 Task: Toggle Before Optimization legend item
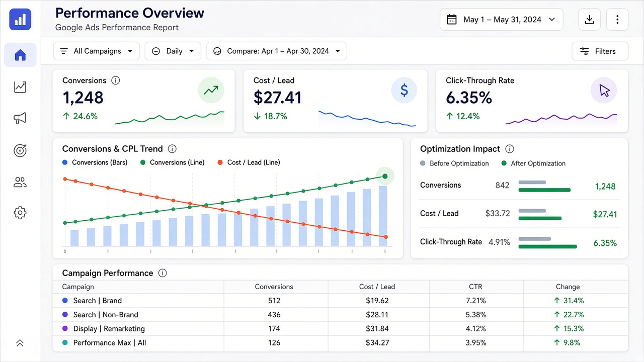coord(454,163)
